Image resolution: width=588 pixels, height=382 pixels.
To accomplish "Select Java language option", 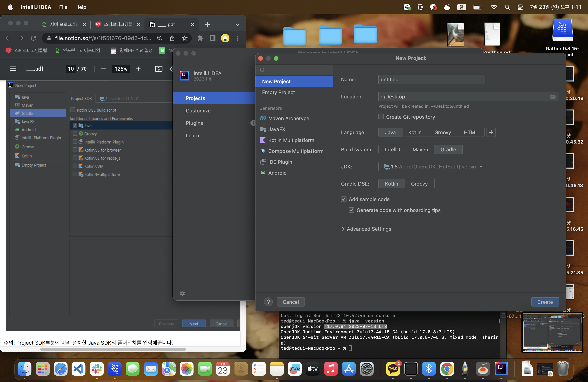I will click(x=390, y=132).
